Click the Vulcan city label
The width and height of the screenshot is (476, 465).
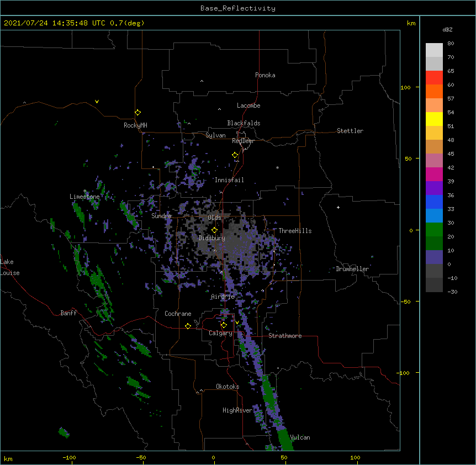(300, 437)
